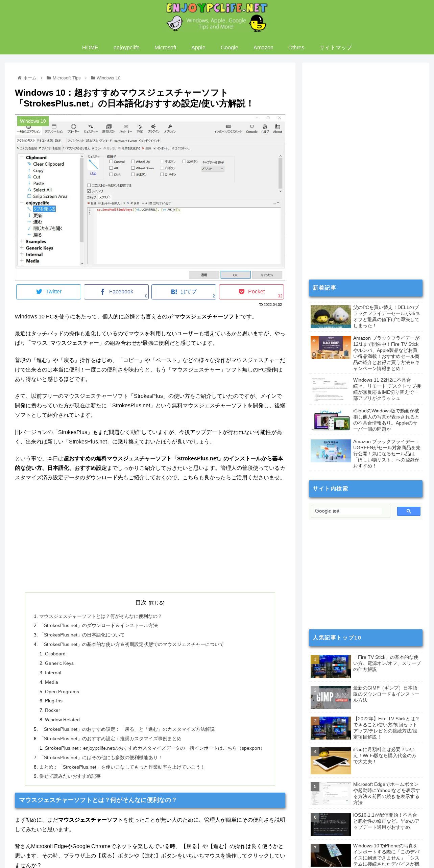Open HOME in the navigation bar

(90, 48)
